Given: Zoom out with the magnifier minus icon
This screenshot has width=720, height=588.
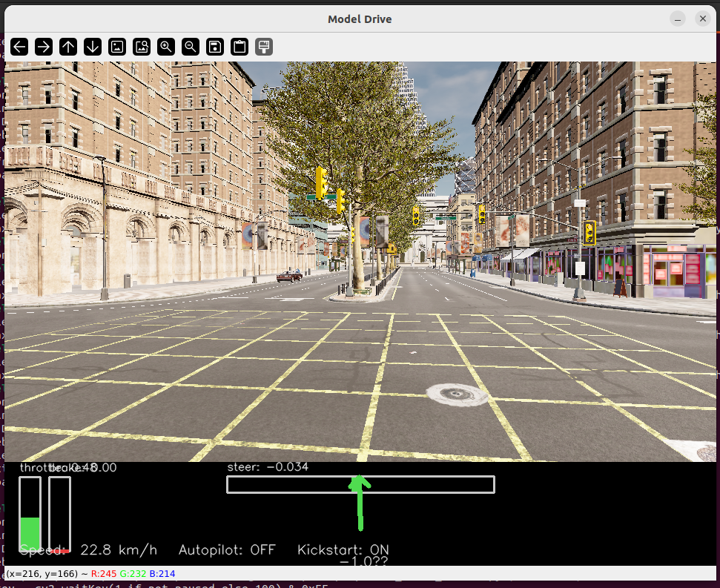Looking at the screenshot, I should coord(191,47).
